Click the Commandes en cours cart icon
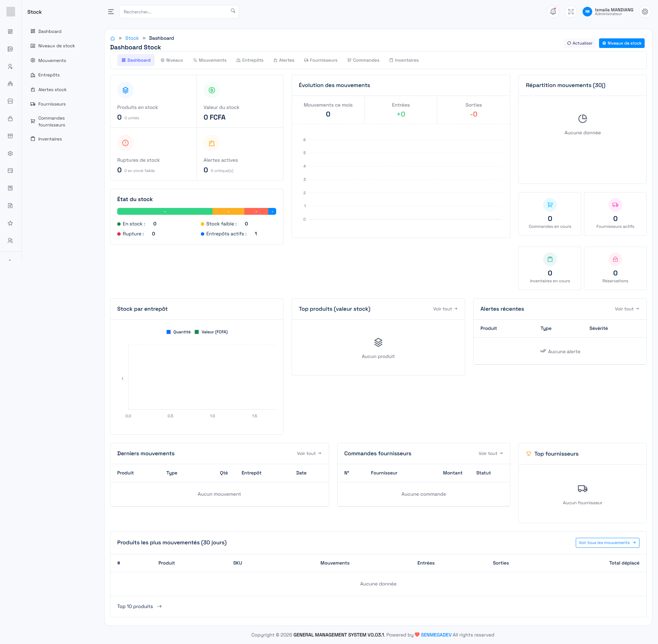This screenshot has height=644, width=658. (x=550, y=205)
